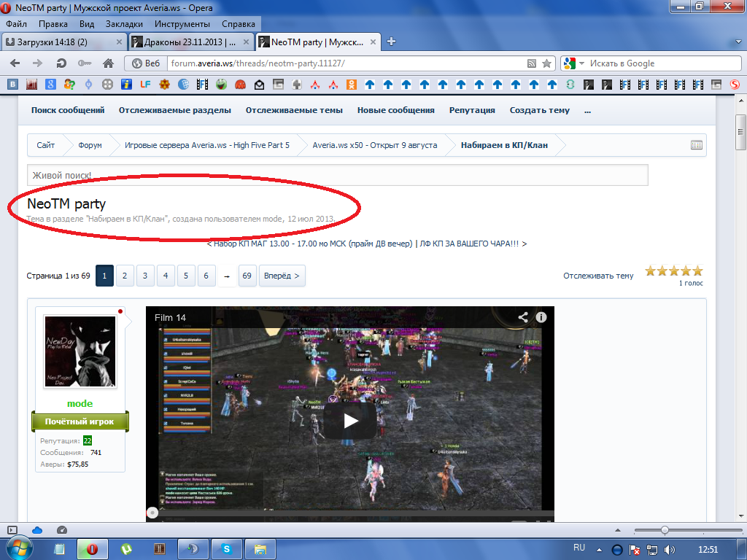The width and height of the screenshot is (747, 560).
Task: Toggle the Opera side panel button in the status bar
Action: point(12,529)
